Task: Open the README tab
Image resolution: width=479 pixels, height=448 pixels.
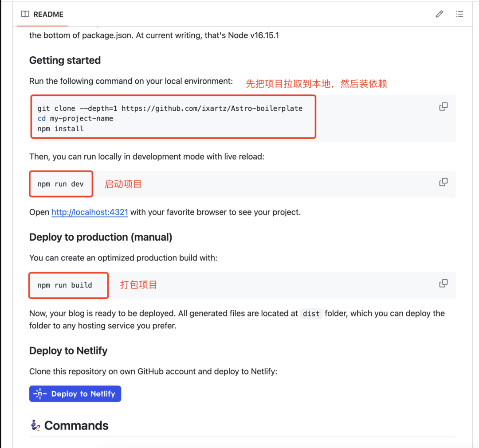Action: tap(48, 14)
